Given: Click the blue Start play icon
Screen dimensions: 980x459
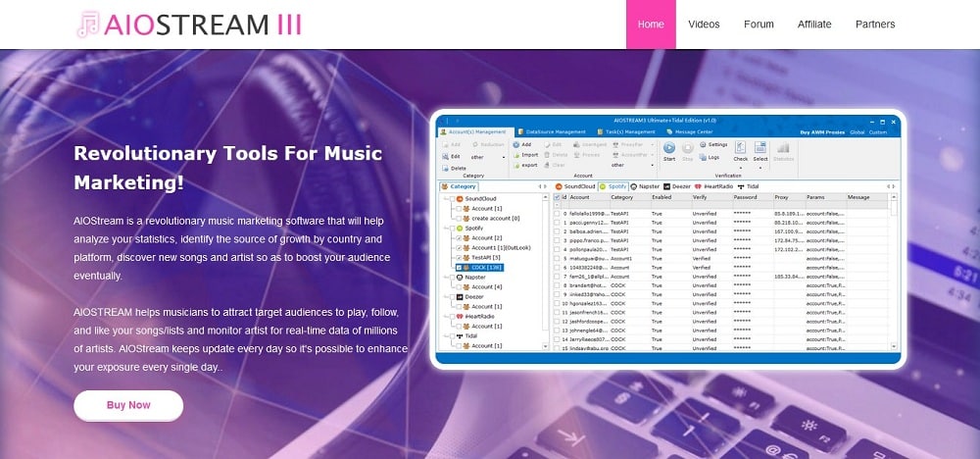Looking at the screenshot, I should coord(668,148).
